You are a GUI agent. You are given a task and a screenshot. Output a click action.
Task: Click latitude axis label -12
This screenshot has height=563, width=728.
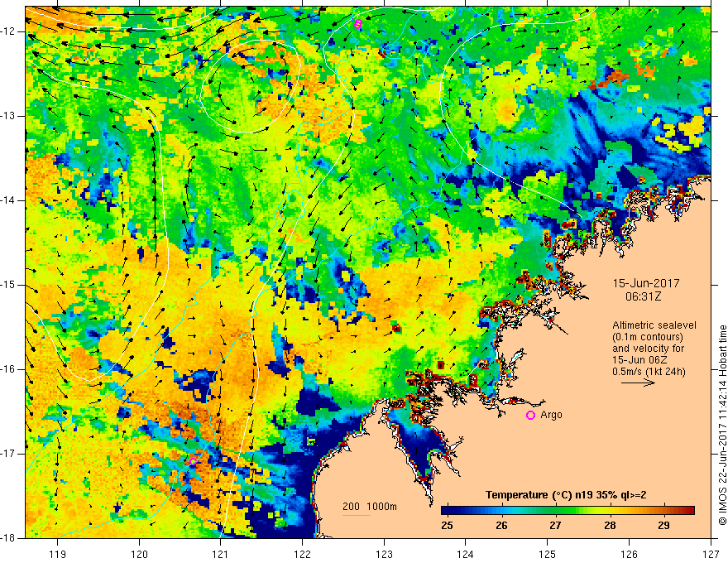(x=9, y=31)
